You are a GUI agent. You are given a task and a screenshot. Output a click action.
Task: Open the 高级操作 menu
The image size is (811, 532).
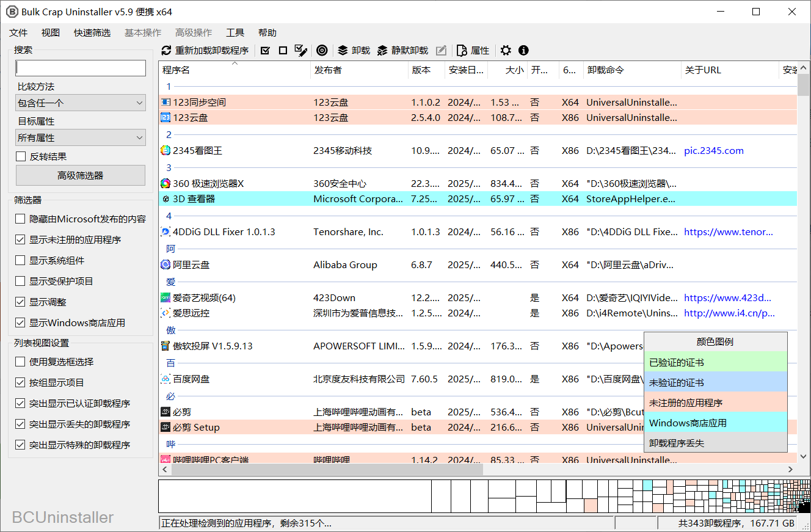194,33
